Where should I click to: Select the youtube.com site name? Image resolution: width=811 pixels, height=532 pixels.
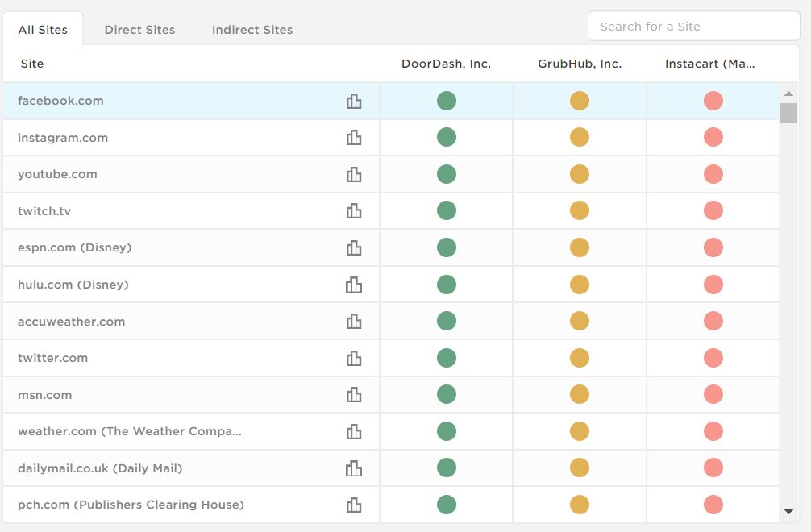[57, 174]
